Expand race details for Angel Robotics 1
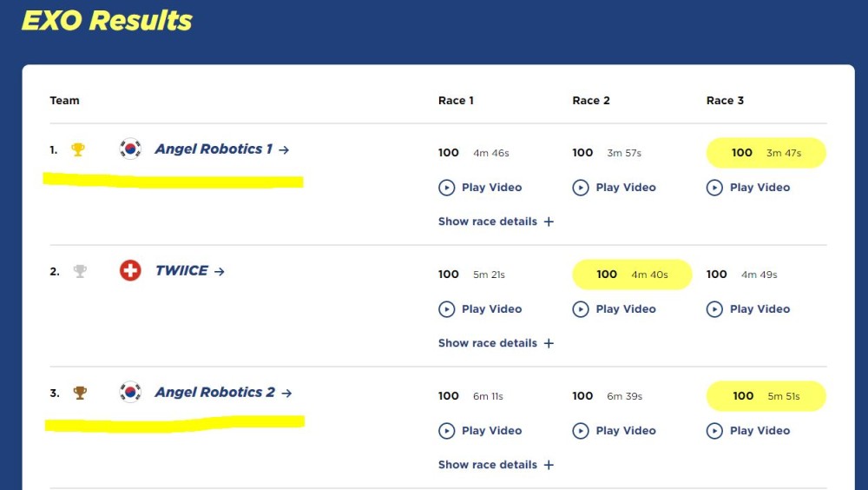 [x=496, y=222]
